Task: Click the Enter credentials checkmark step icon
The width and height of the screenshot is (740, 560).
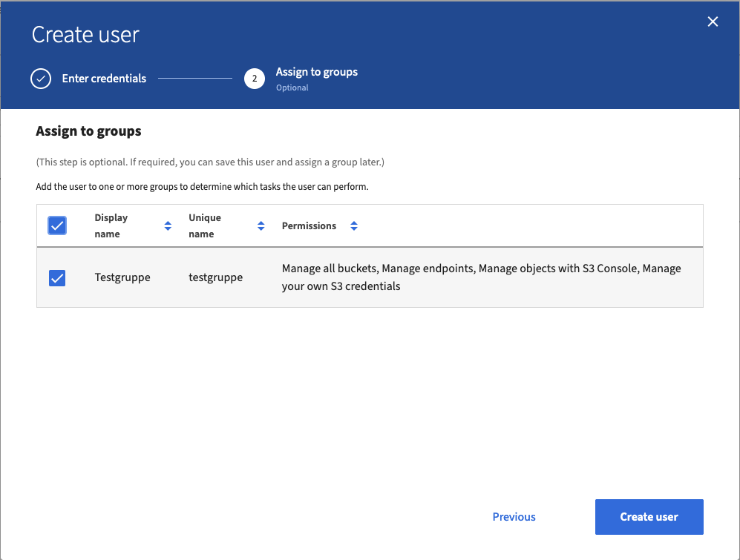Action: click(41, 79)
